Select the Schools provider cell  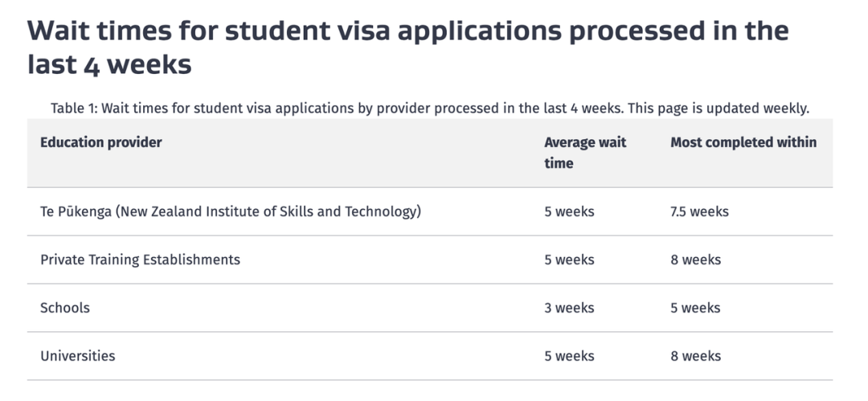pos(65,308)
